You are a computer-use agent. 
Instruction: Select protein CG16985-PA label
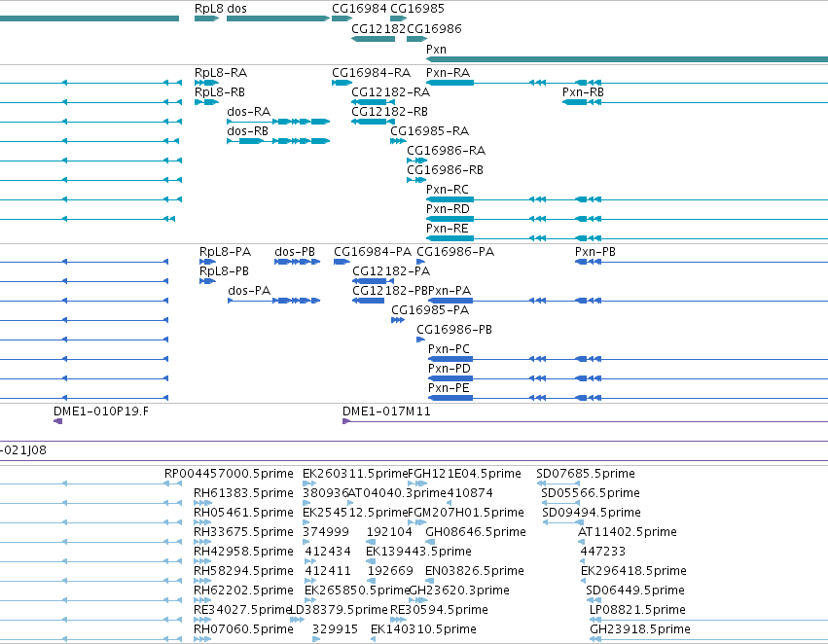[430, 310]
